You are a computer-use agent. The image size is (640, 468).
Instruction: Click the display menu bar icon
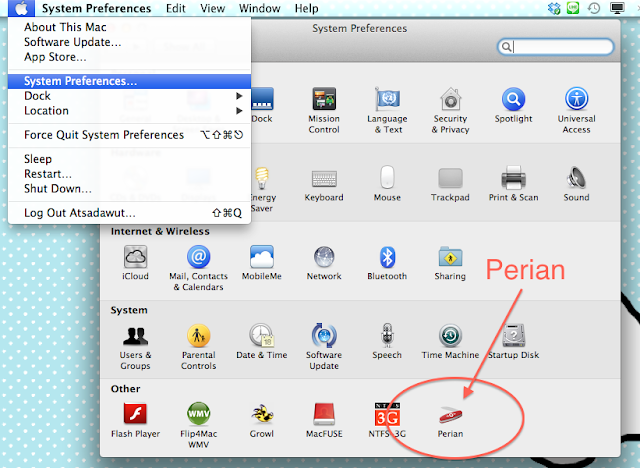coord(617,8)
